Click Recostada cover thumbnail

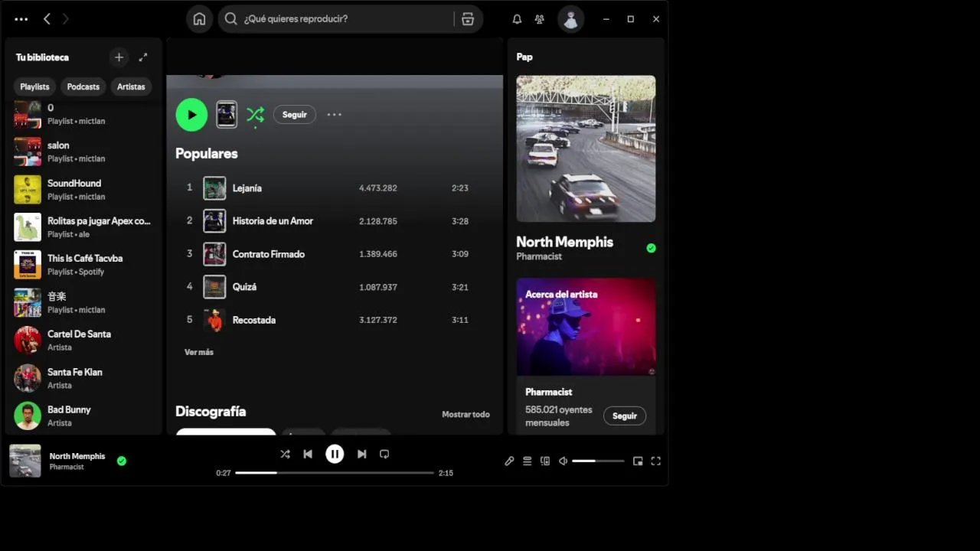coord(214,320)
